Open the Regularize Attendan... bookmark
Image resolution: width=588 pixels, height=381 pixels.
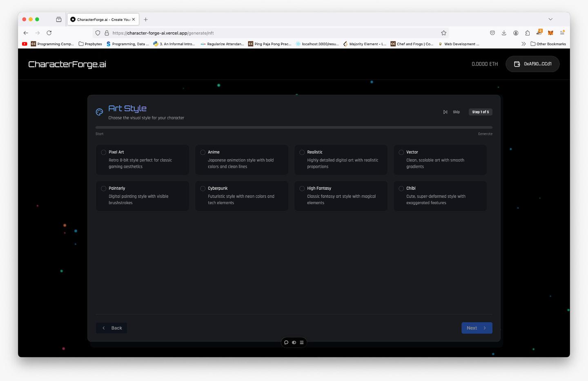click(222, 44)
